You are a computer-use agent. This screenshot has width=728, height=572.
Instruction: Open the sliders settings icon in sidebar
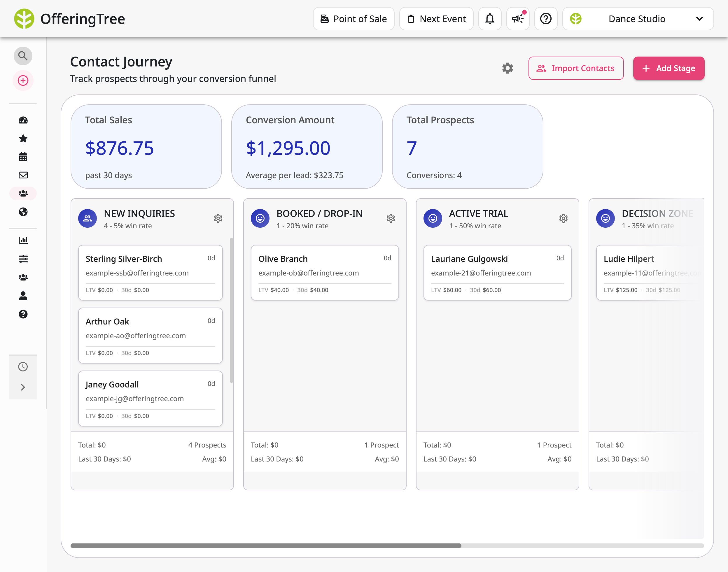[x=23, y=259]
